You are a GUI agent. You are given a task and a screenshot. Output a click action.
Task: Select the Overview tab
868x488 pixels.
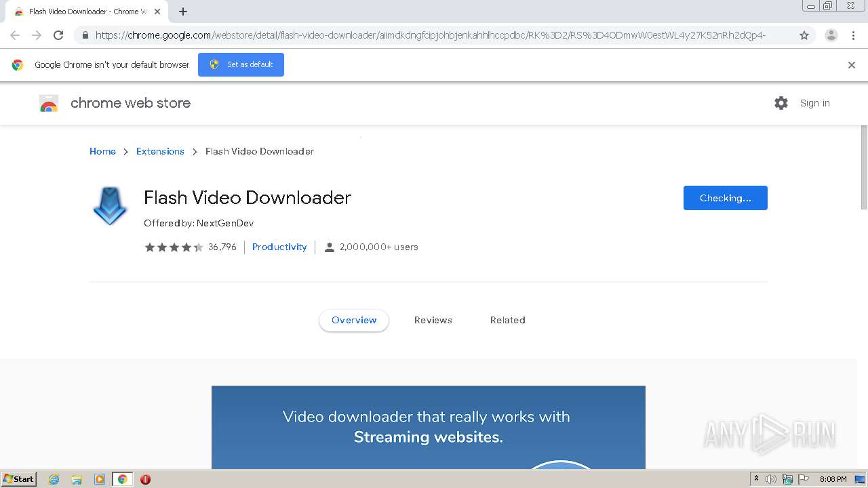tap(354, 321)
